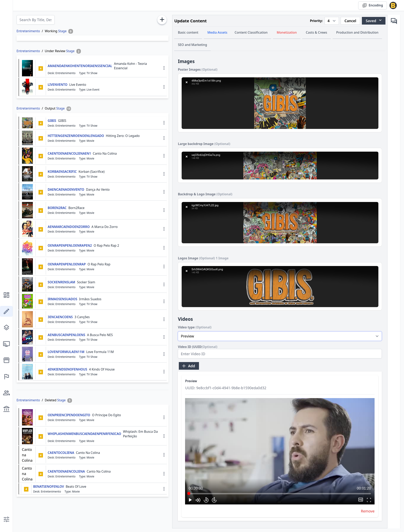This screenshot has width=404, height=532.
Task: Open AMAENDAENKOHENTENORIAENSSENCIAL content link
Action: (x=80, y=66)
